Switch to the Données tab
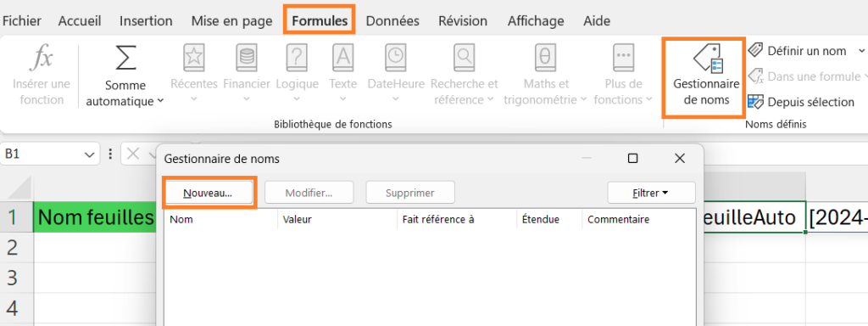The image size is (868, 326). click(392, 21)
